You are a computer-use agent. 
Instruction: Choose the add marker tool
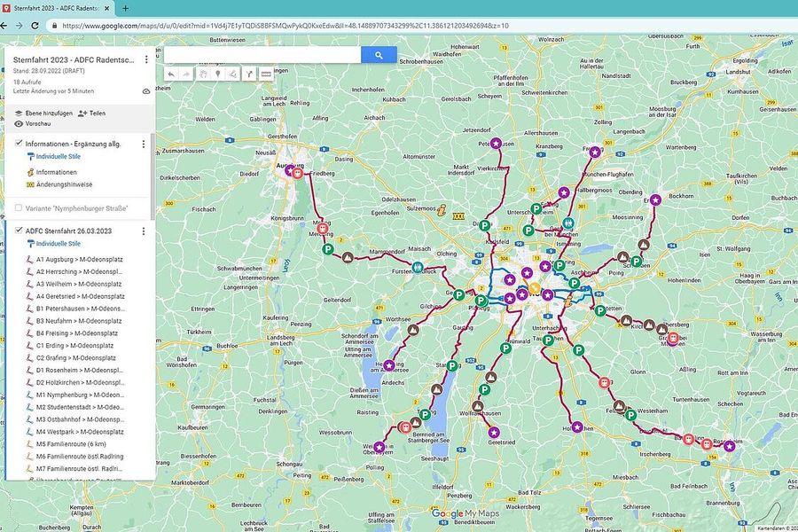tap(218, 74)
